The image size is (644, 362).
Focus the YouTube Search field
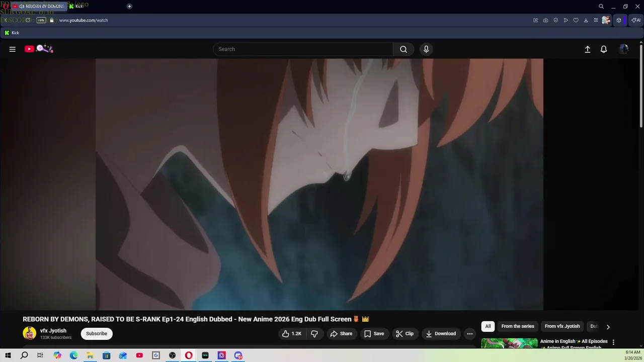[303, 49]
